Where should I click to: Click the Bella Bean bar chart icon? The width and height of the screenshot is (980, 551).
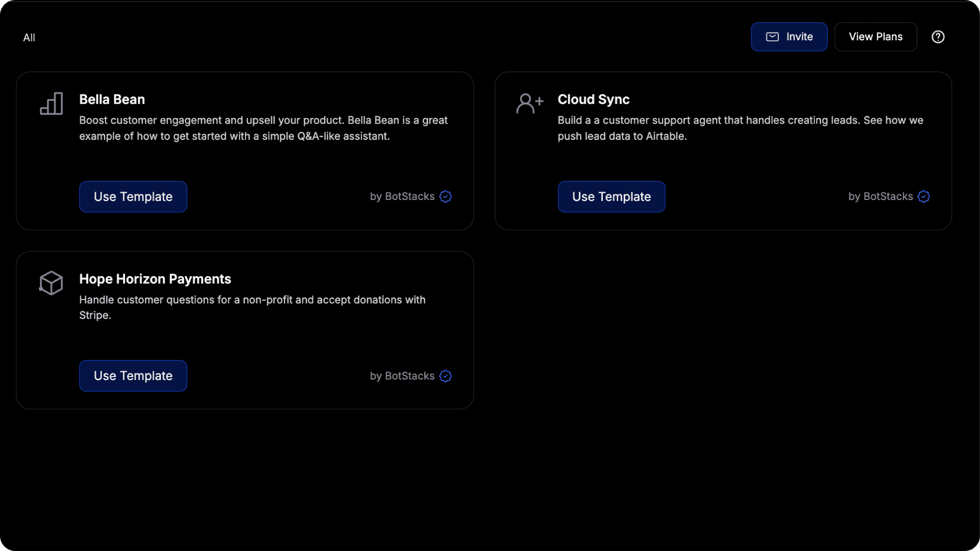[52, 104]
